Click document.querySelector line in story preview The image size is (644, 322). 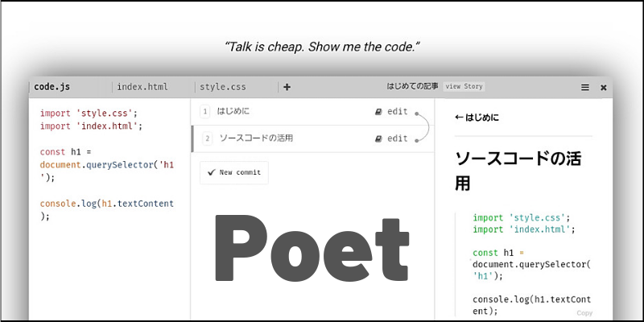coord(531,270)
